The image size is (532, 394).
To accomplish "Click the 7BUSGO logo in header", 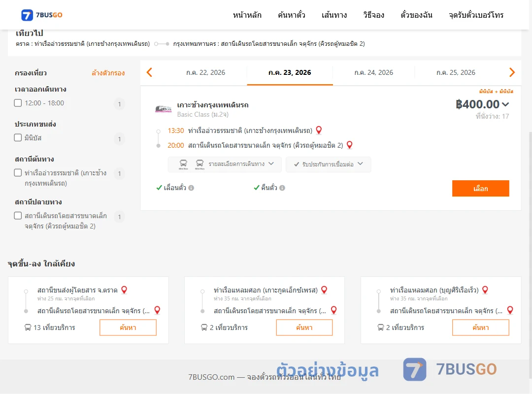I will (x=42, y=15).
